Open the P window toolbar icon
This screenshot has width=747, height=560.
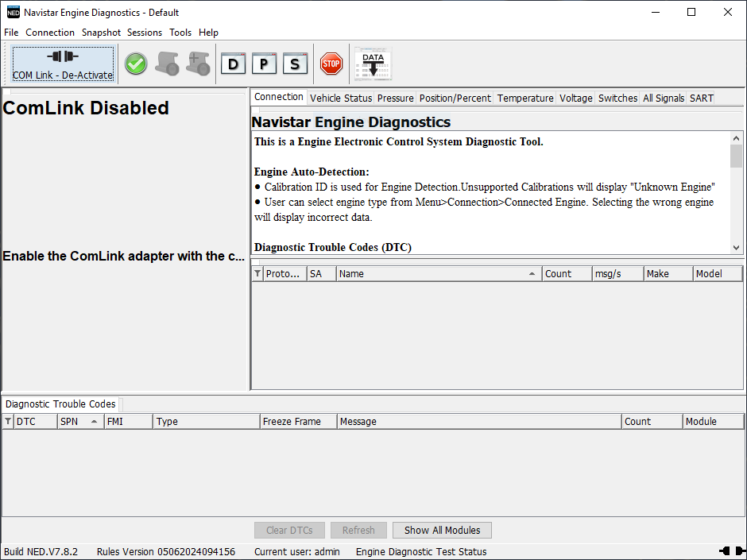pos(264,64)
